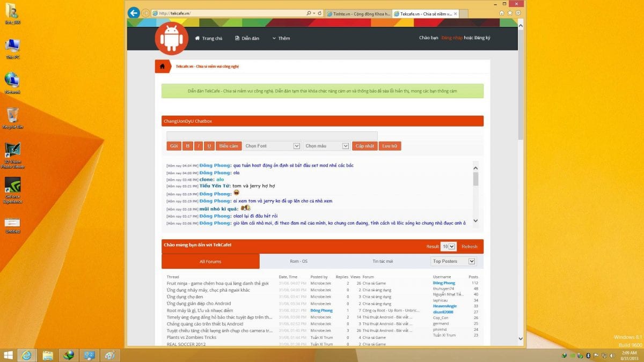Toggle underline U in chatbox

click(209, 146)
